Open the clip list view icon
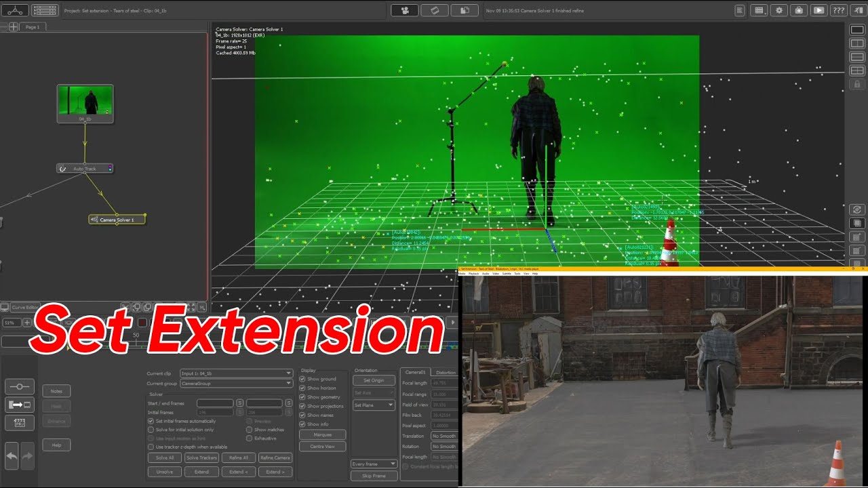Screen dimensions: 868x488 coord(45,10)
